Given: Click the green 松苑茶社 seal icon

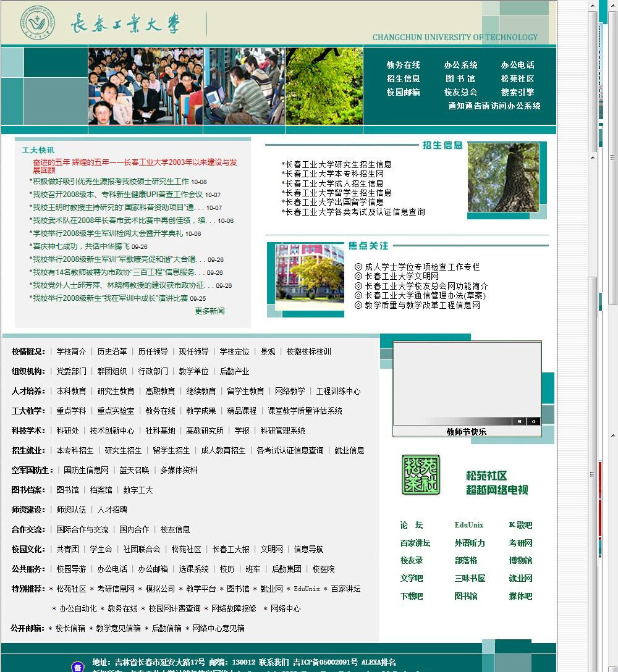Looking at the screenshot, I should tap(420, 474).
